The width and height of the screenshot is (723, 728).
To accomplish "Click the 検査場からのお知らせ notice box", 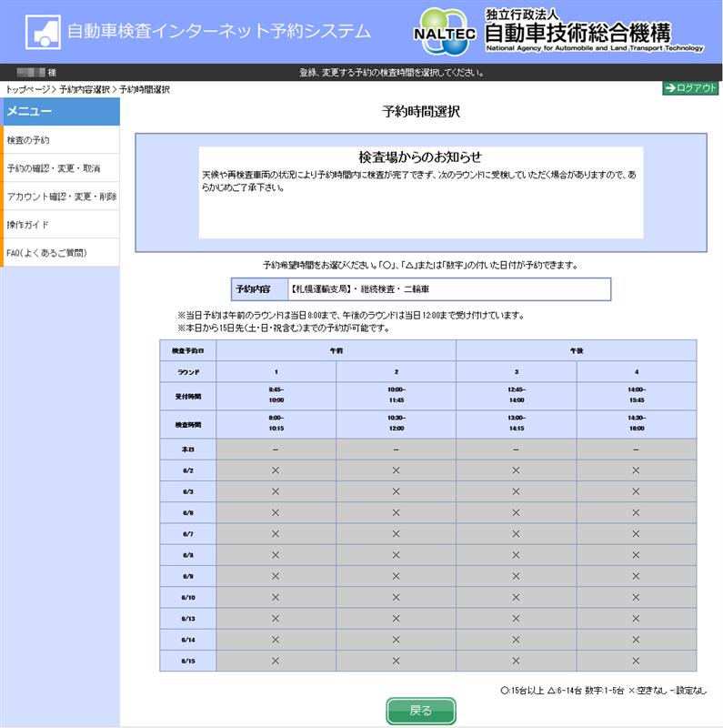I will (421, 193).
